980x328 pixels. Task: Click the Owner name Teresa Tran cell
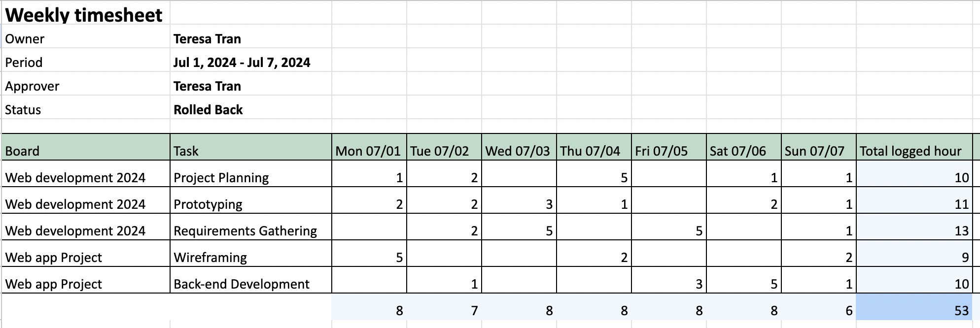point(207,39)
